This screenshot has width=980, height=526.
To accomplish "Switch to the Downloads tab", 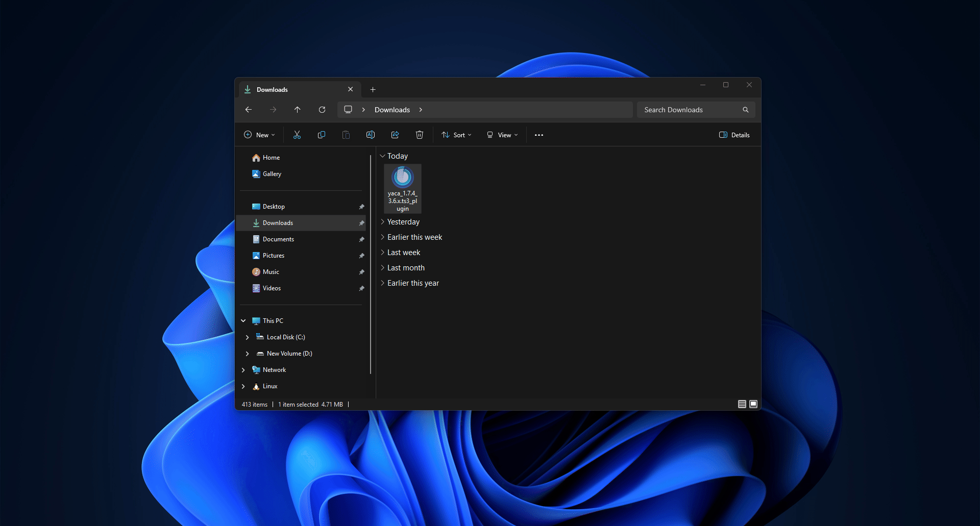I will click(272, 89).
